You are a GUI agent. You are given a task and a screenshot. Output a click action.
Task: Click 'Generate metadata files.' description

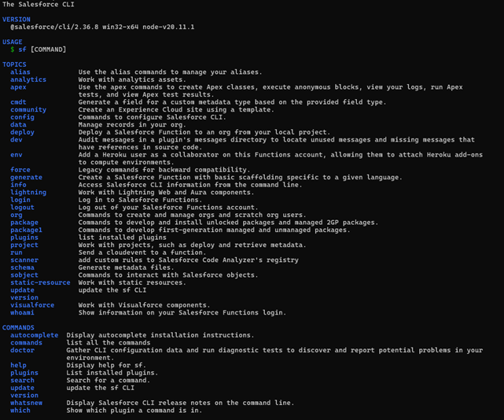pos(126,267)
